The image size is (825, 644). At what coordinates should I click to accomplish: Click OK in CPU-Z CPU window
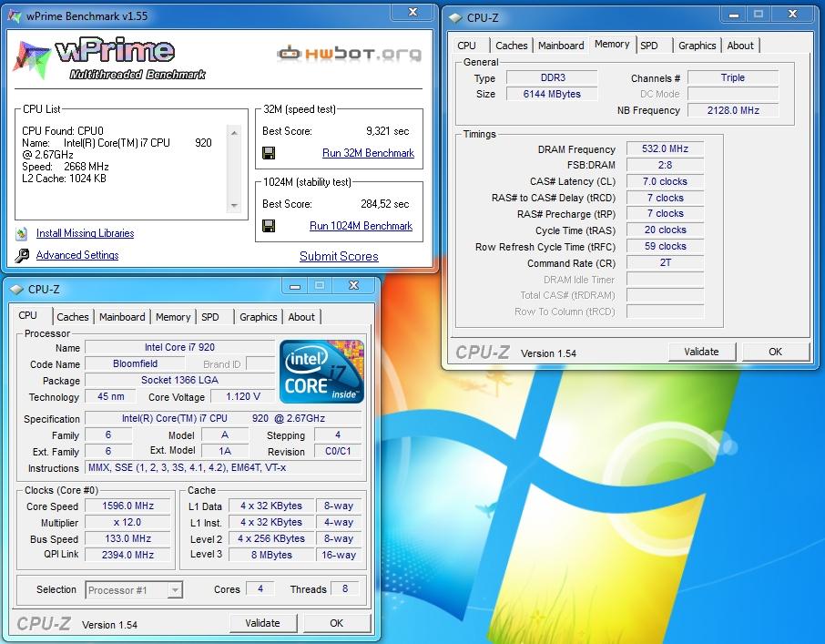click(336, 623)
